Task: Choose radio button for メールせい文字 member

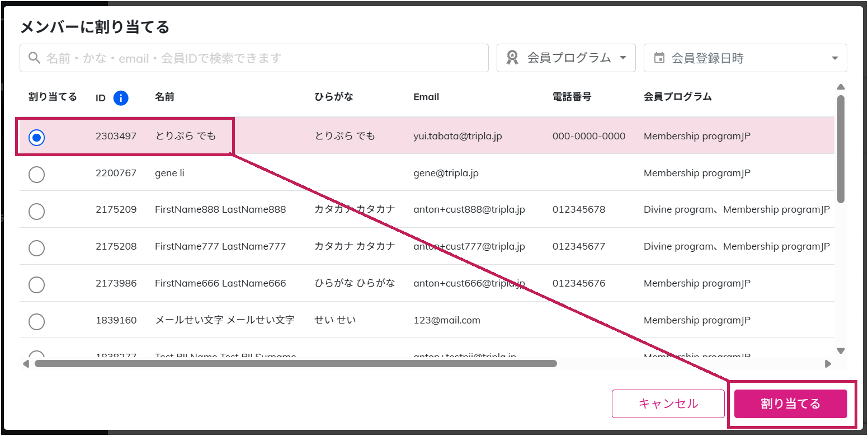Action: (x=36, y=322)
